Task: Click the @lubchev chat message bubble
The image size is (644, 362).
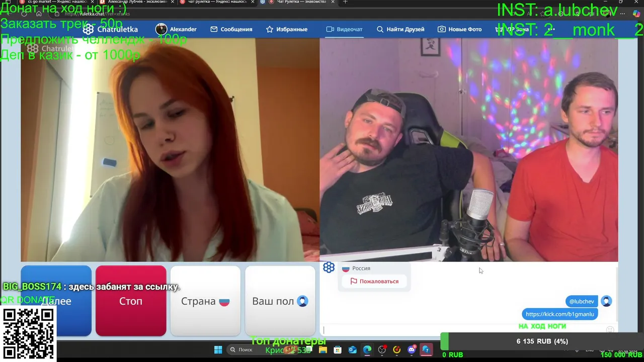Action: [x=582, y=301]
